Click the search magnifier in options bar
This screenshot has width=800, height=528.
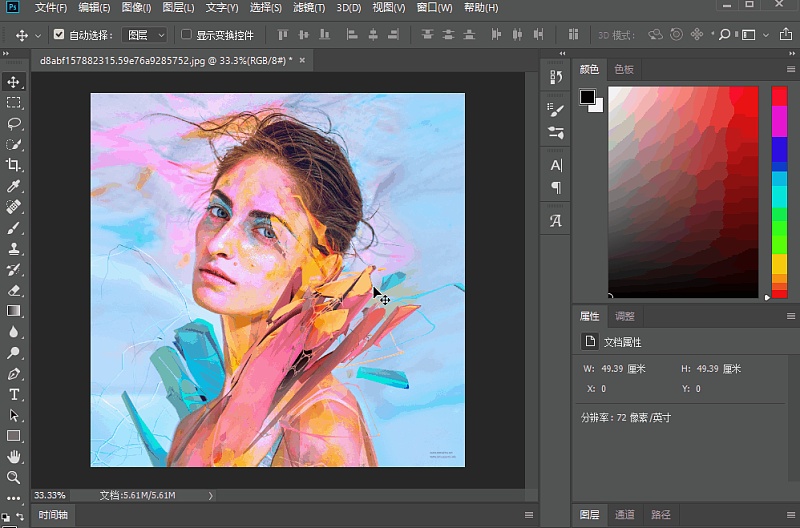point(724,35)
